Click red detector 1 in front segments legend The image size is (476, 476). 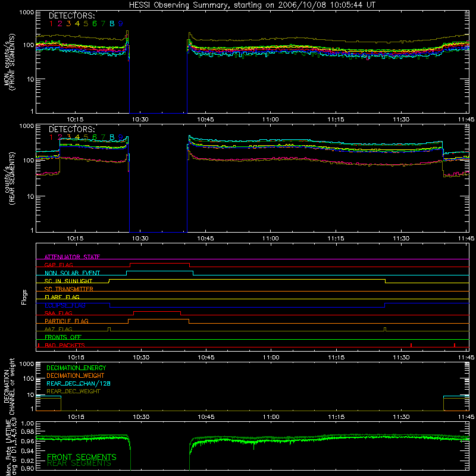click(51, 24)
